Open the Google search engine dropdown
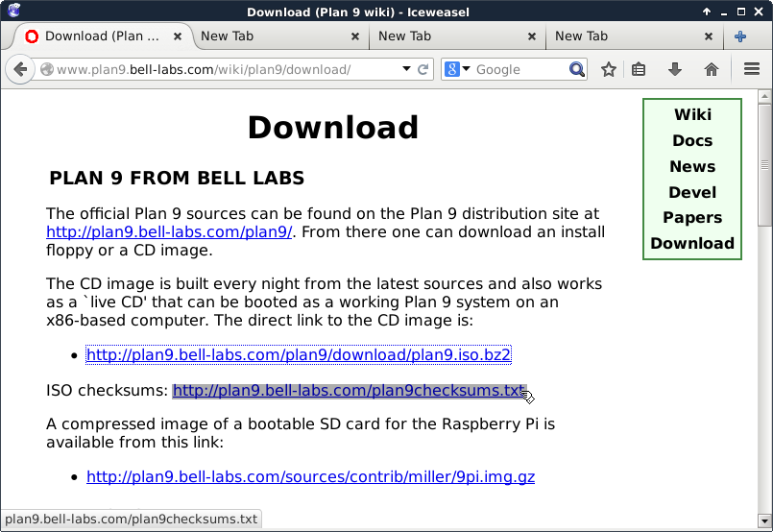This screenshot has height=532, width=773. tap(458, 69)
